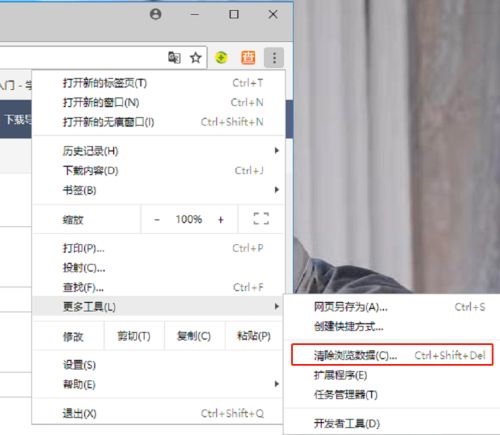This screenshot has height=435, width=500.
Task: Click the 100% zoom level text
Action: coord(189,219)
